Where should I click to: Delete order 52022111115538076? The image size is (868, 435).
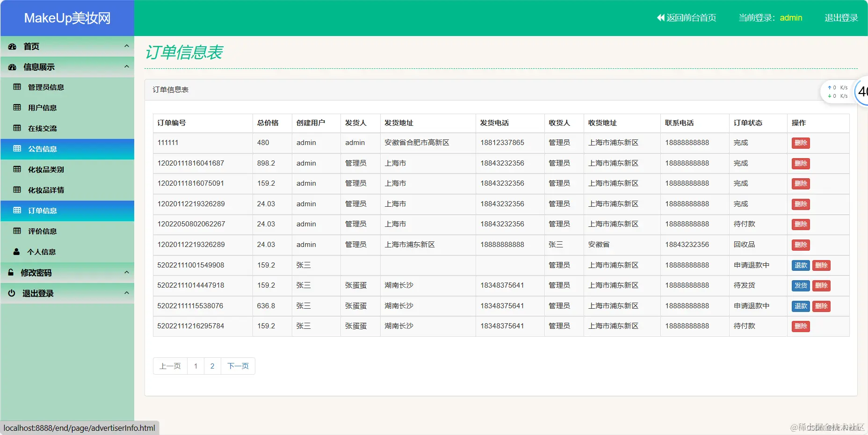pyautogui.click(x=821, y=306)
